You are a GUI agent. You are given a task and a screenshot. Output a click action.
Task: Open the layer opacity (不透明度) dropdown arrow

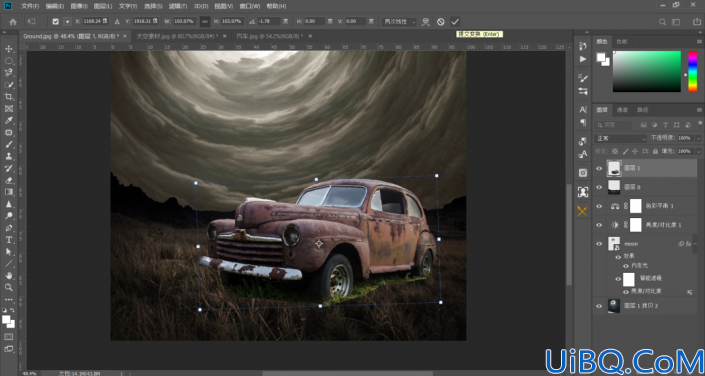(x=698, y=139)
